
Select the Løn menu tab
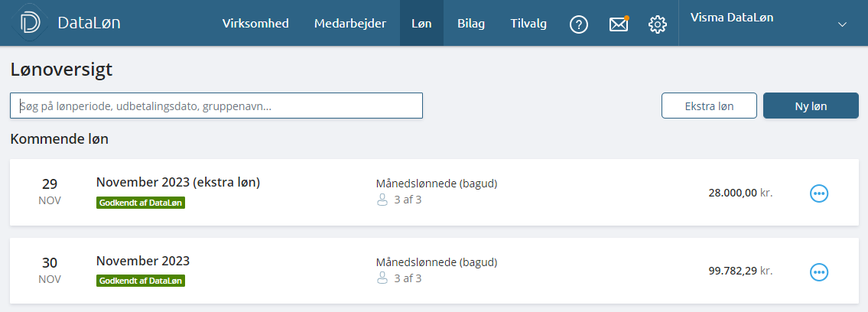421,24
